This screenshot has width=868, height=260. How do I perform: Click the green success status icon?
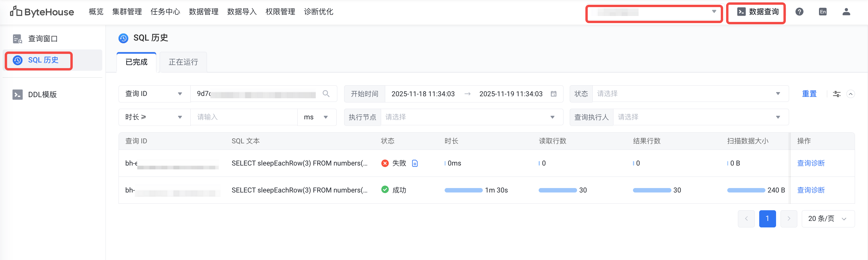pyautogui.click(x=385, y=190)
